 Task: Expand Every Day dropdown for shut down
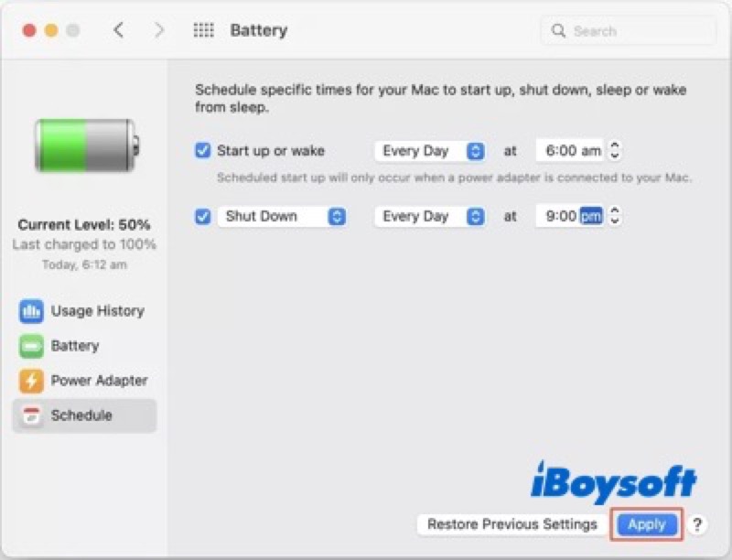[x=429, y=217]
